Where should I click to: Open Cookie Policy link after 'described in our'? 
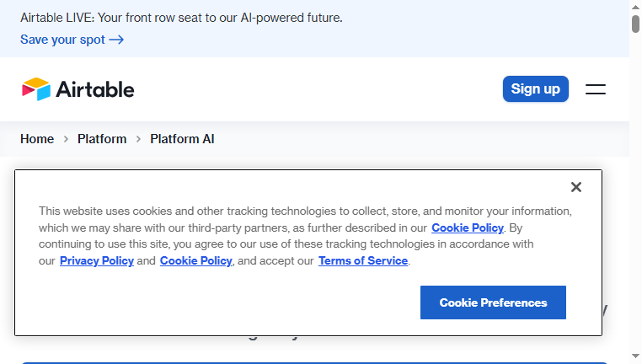[468, 227]
